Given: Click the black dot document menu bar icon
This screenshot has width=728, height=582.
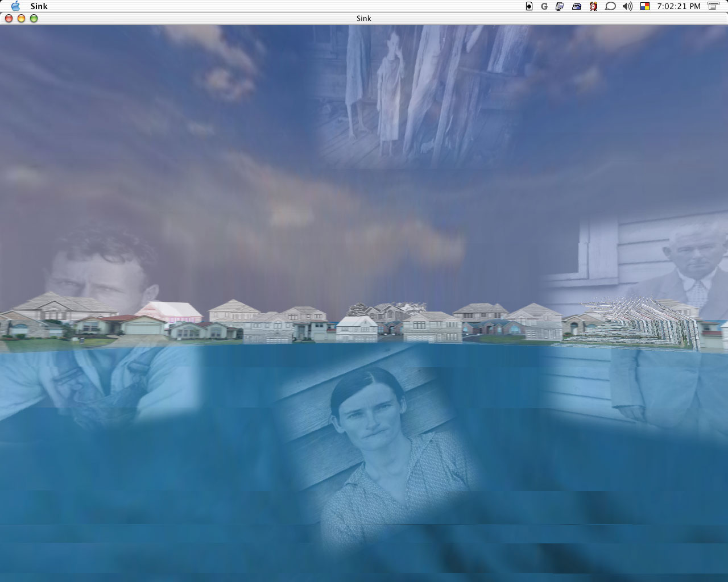Looking at the screenshot, I should 529,6.
